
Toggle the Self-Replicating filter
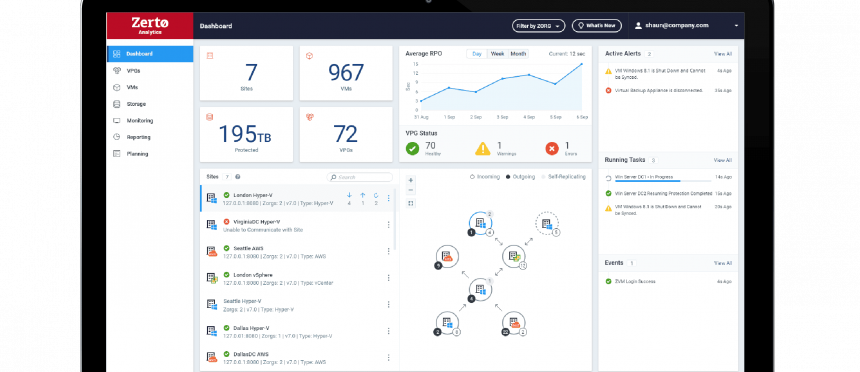click(563, 177)
